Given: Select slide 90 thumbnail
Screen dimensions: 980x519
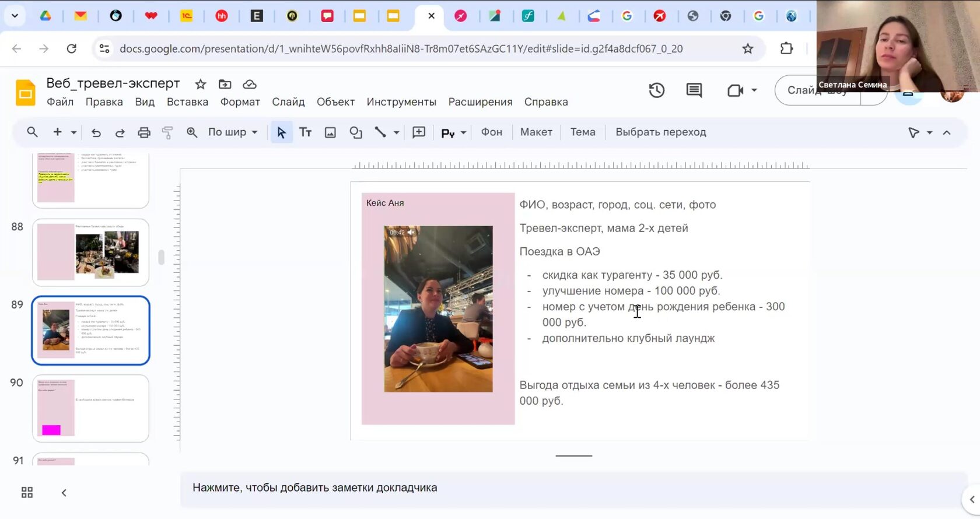Looking at the screenshot, I should [x=90, y=408].
